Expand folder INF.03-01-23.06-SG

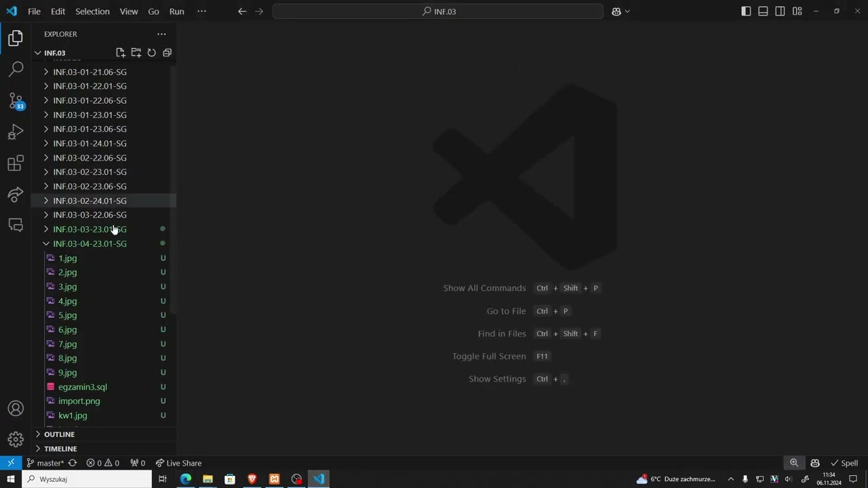[104, 129]
